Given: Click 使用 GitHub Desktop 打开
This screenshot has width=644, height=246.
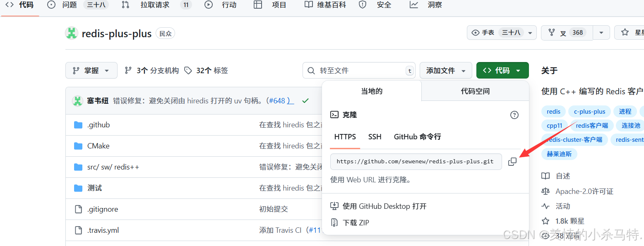Looking at the screenshot, I should [384, 206].
